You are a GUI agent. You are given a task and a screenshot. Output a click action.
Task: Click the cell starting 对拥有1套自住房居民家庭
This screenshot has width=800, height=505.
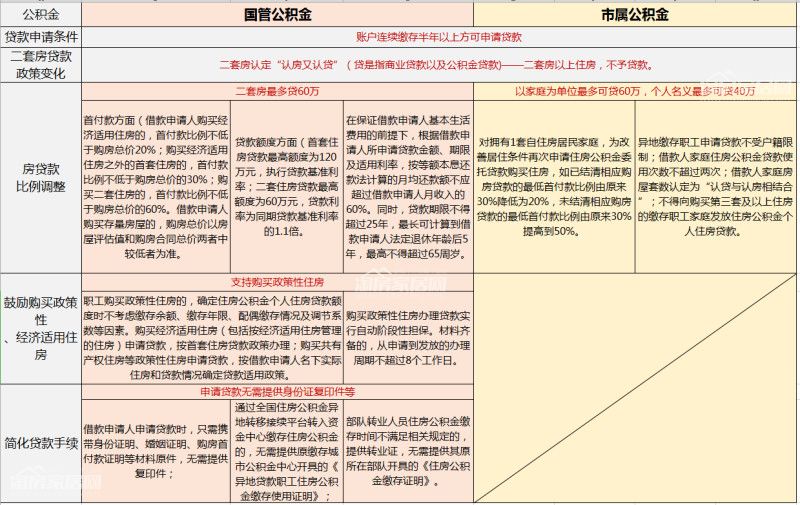coord(554,187)
